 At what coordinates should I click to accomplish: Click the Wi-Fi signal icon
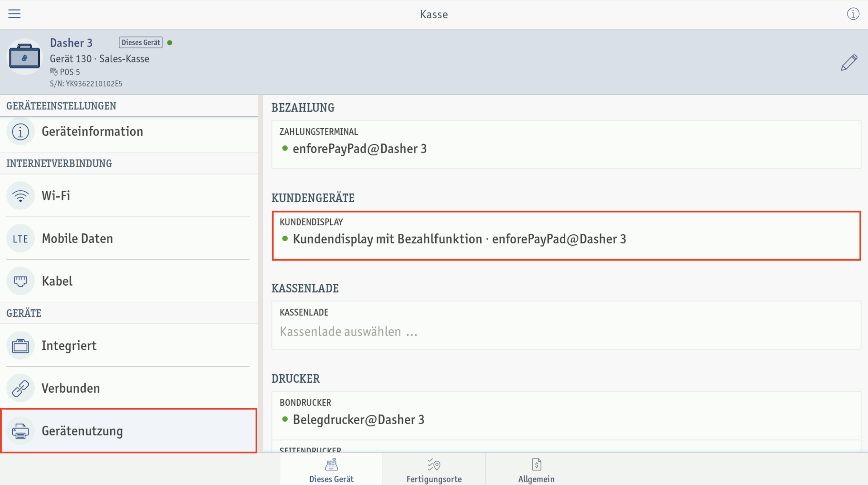tap(21, 196)
